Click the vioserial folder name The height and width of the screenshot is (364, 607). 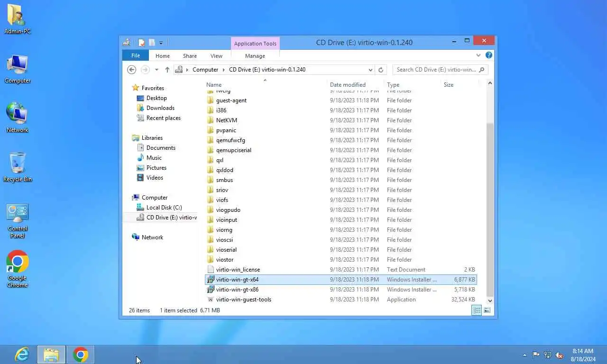[226, 250]
